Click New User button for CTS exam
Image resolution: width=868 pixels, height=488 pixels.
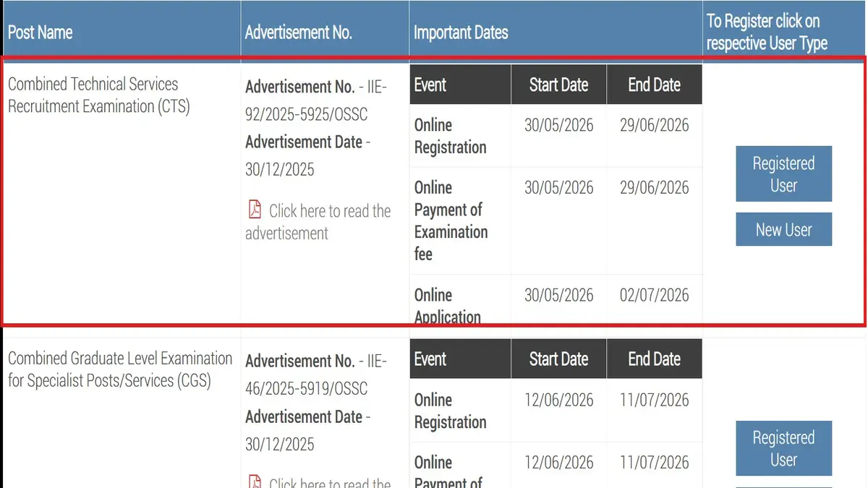pos(783,229)
